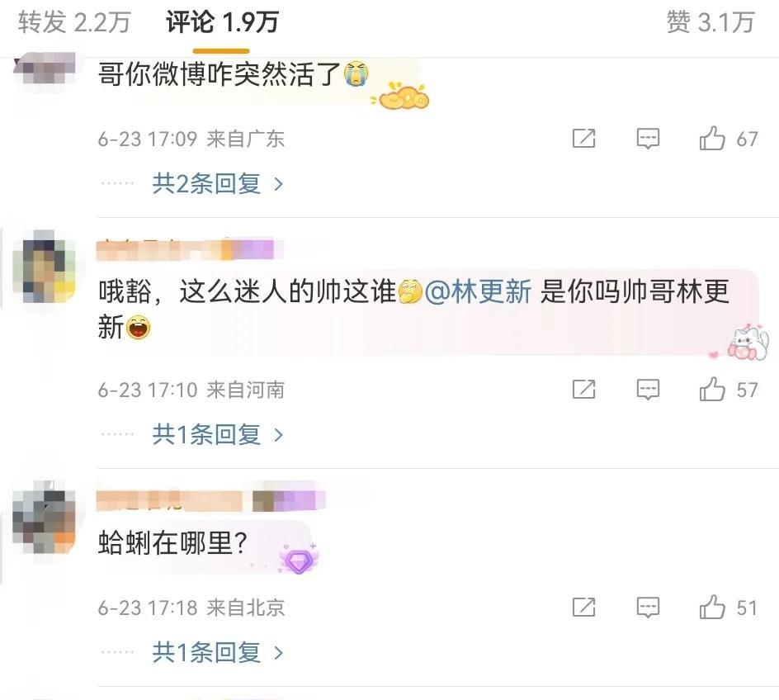
Task: Open avatar of the Beijing commenter
Action: (x=45, y=517)
